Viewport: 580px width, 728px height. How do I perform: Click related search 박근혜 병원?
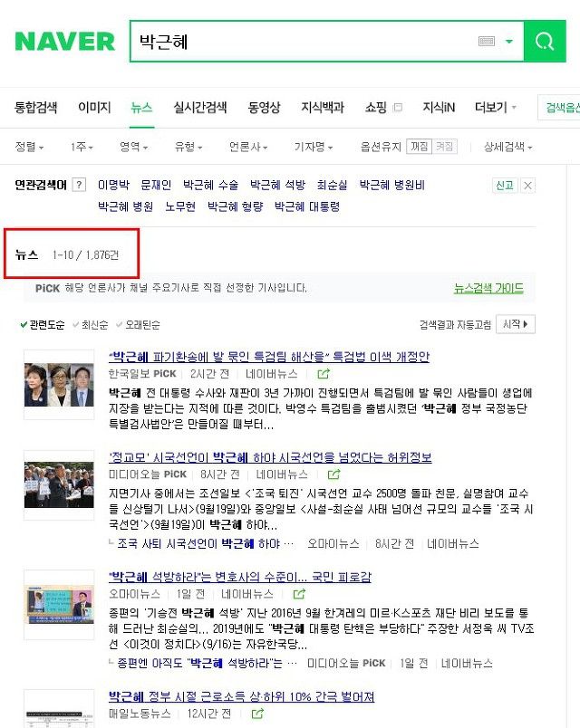point(125,206)
